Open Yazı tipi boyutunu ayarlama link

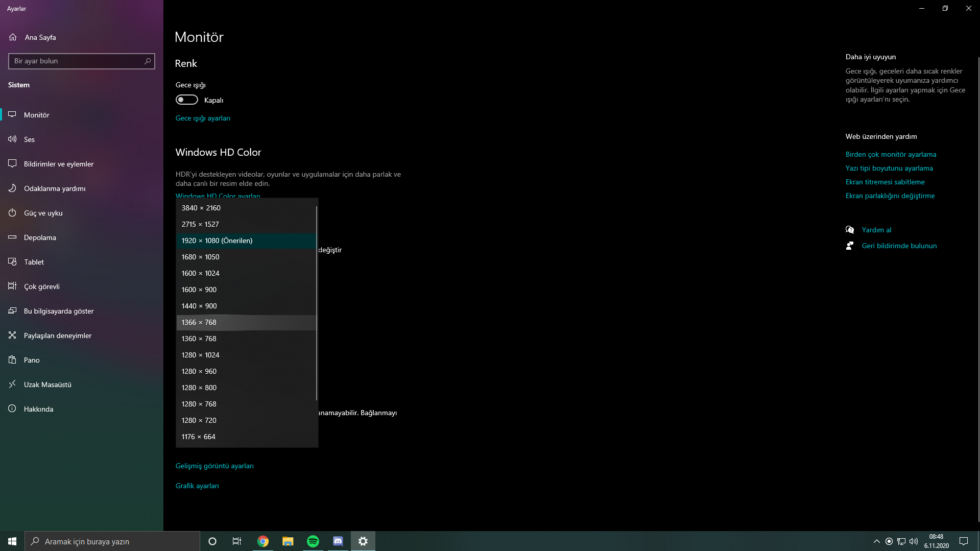[x=889, y=168]
